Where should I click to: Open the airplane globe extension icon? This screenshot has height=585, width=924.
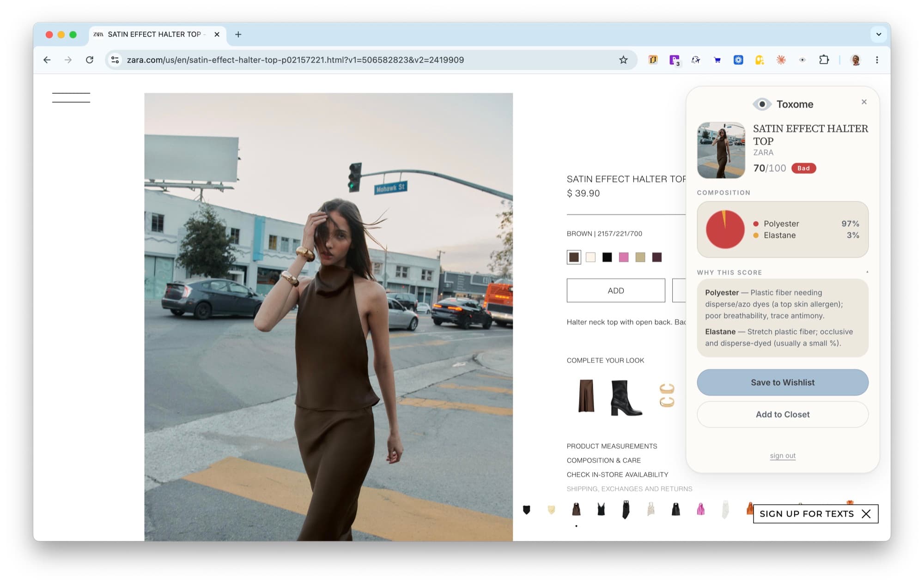(x=696, y=60)
